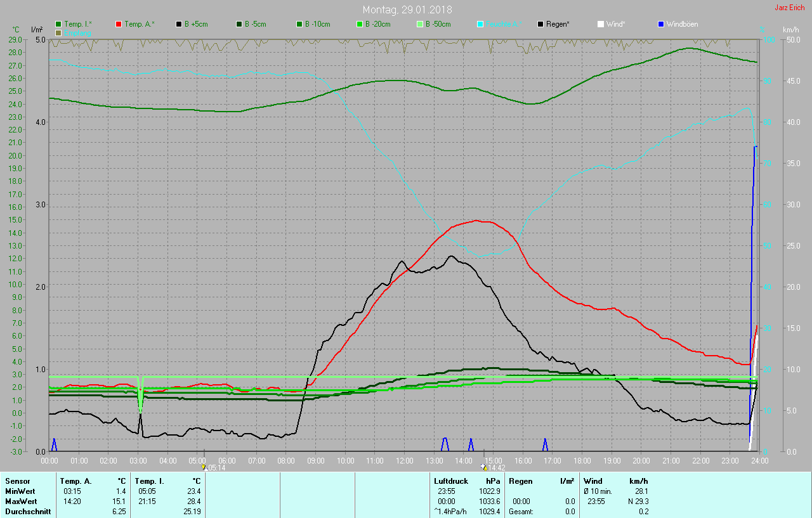Click the B -50cm legend square
This screenshot has width=812, height=518.
point(421,24)
